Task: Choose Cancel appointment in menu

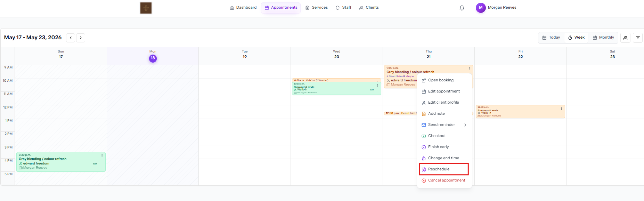Action: (x=445, y=180)
